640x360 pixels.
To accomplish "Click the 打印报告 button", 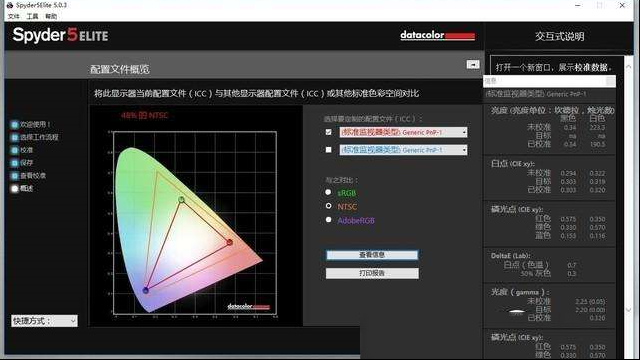I will click(372, 273).
